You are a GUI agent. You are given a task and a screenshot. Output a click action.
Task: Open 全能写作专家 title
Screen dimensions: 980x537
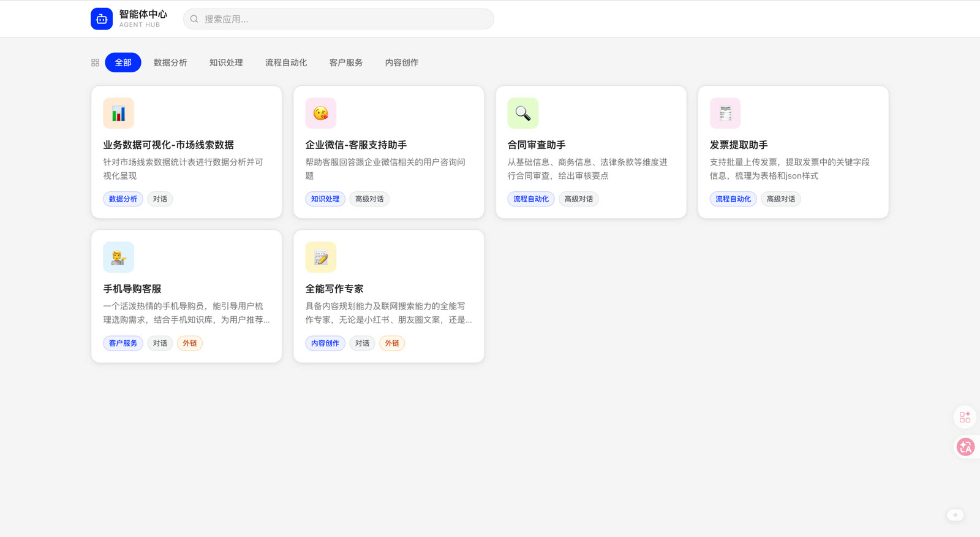pos(334,289)
